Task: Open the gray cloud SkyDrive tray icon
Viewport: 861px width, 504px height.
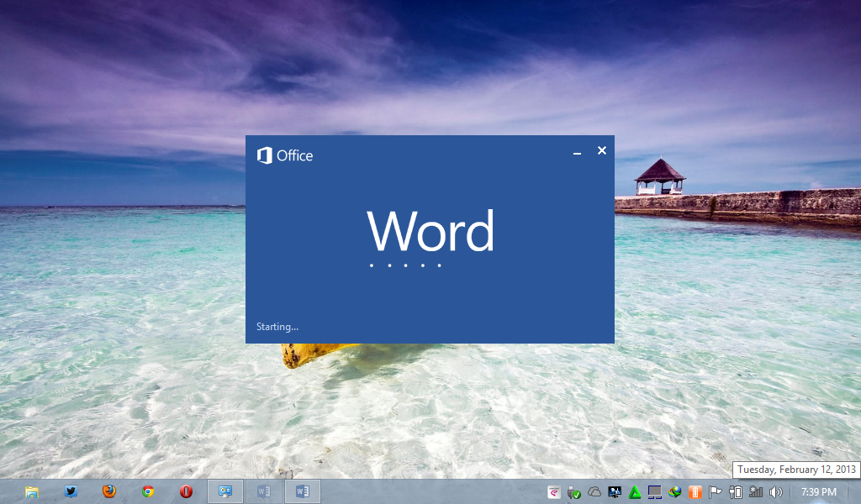Action: [x=594, y=492]
